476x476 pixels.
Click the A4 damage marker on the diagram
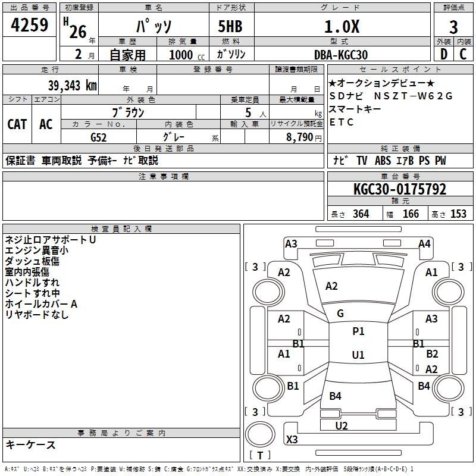(424, 244)
